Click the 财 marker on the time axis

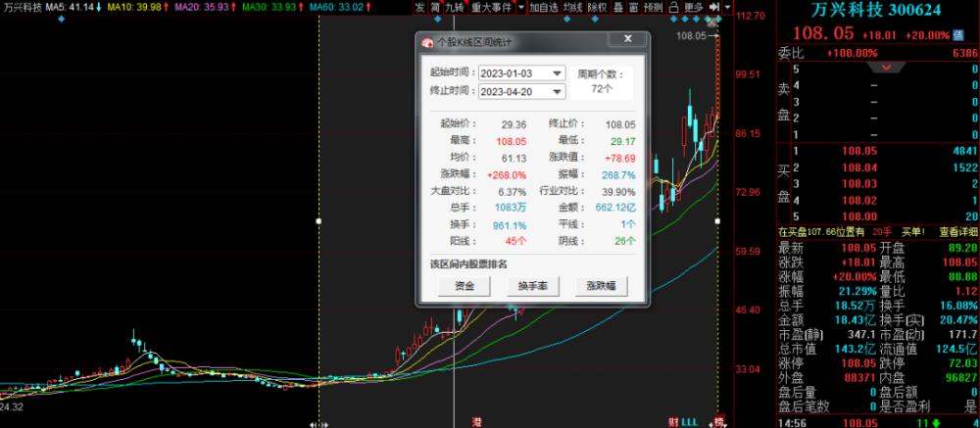point(673,423)
